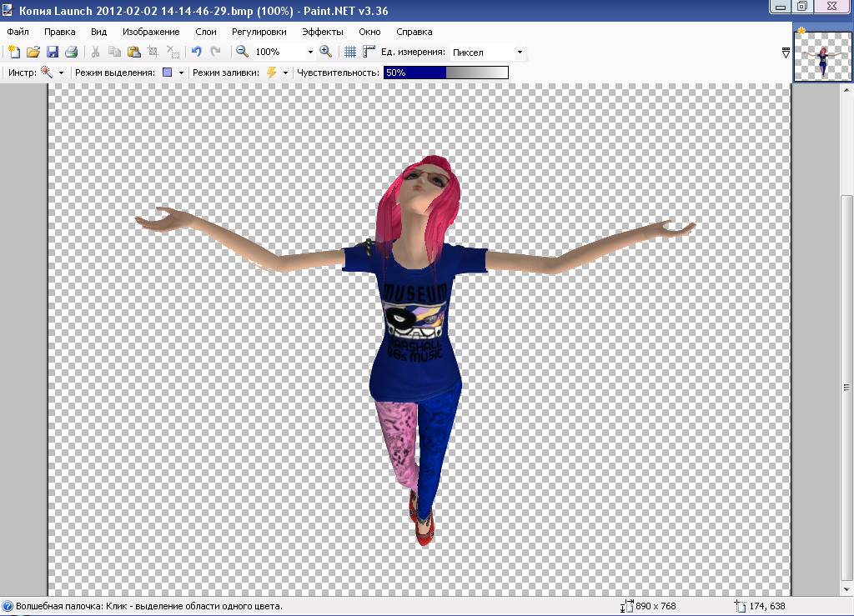Click the Magic Wand tool icon
The width and height of the screenshot is (854, 616).
(47, 73)
